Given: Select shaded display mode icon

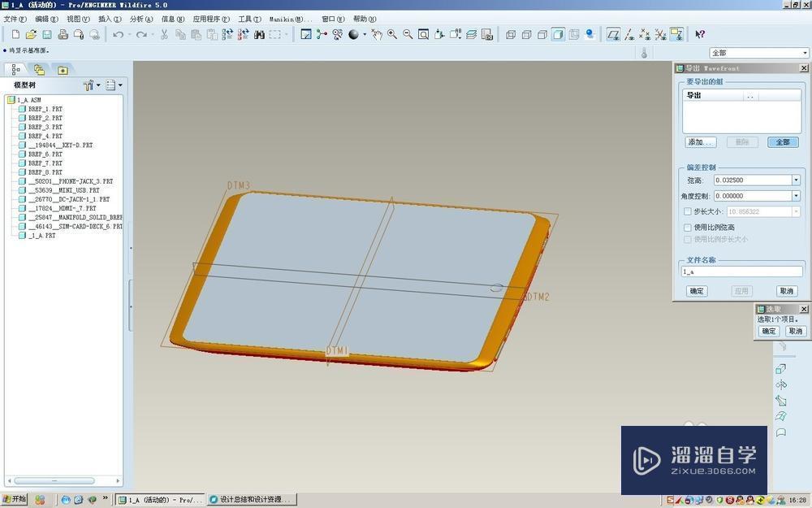Looking at the screenshot, I should (558, 34).
